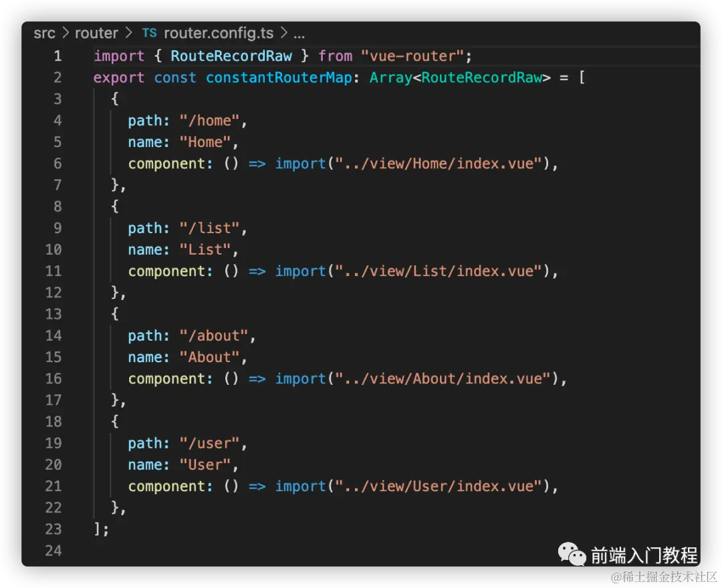
Task: Click "../view/List/index.vue" import path
Action: tap(438, 271)
